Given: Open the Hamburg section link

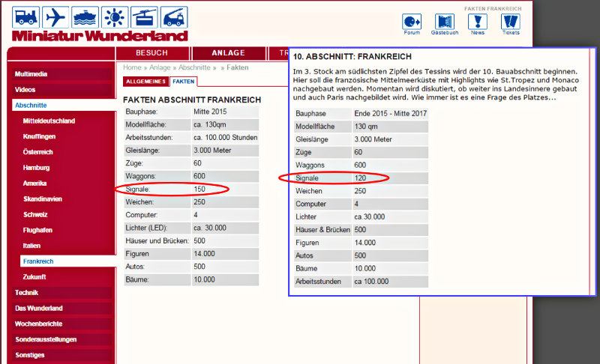Looking at the screenshot, I should (36, 168).
